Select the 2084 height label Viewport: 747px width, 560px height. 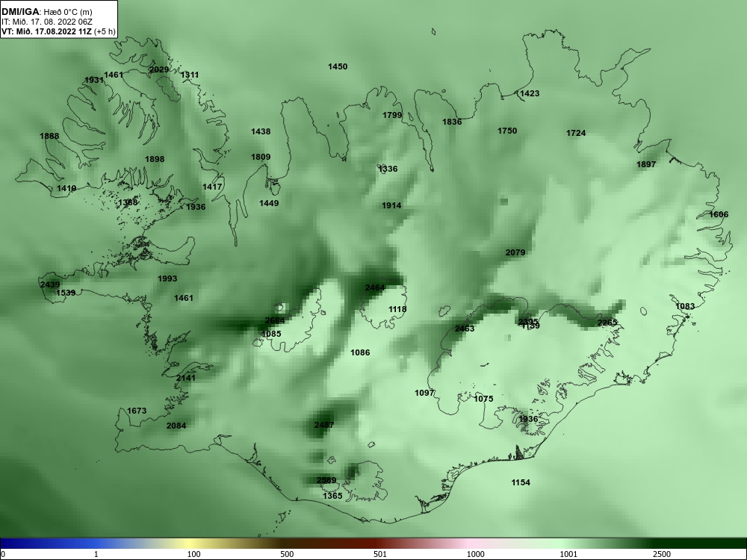click(x=176, y=426)
